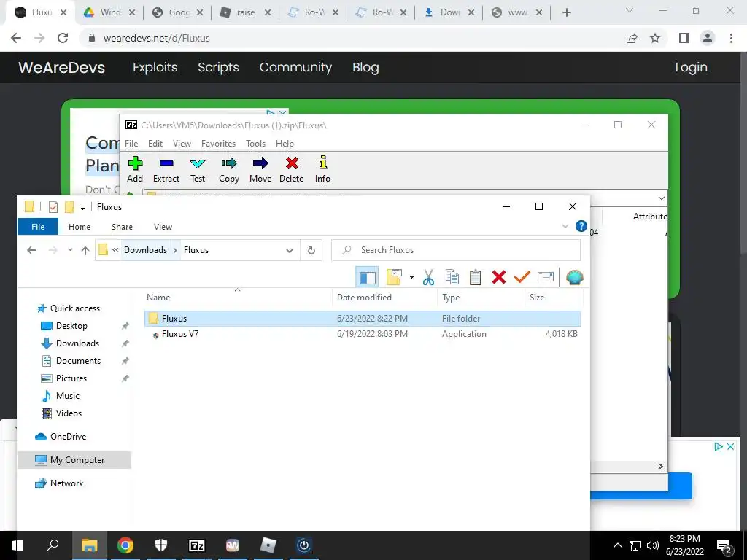Open recent locations dropdown in Explorer
The height and width of the screenshot is (560, 747).
click(x=70, y=250)
